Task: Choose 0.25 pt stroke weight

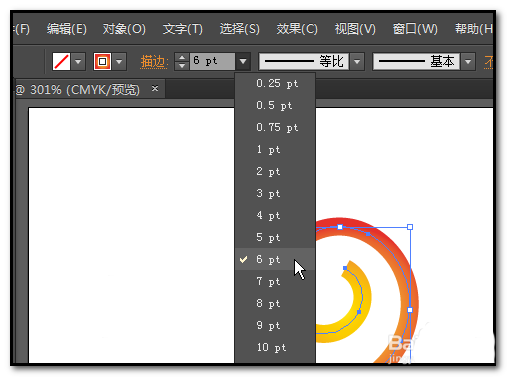Action: point(275,84)
